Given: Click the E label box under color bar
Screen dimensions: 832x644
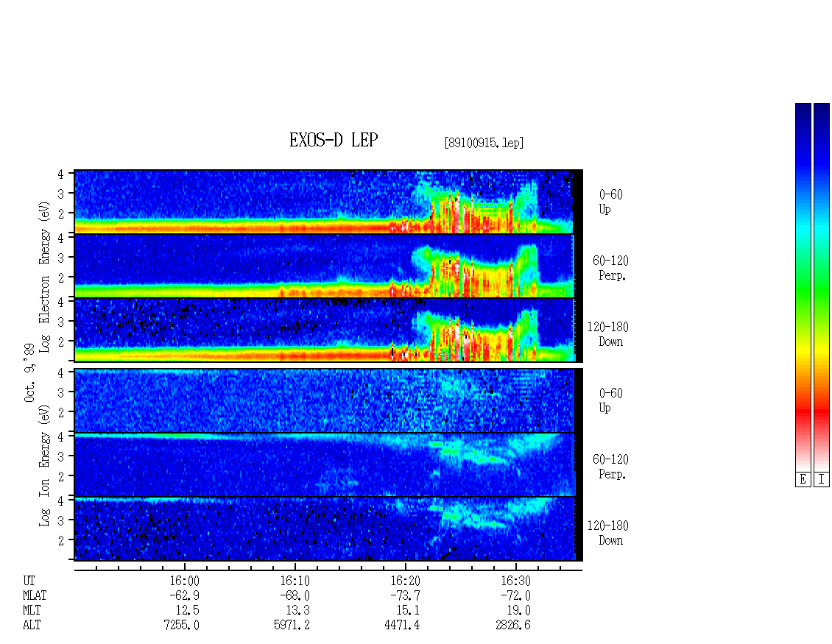Looking at the screenshot, I should (803, 480).
